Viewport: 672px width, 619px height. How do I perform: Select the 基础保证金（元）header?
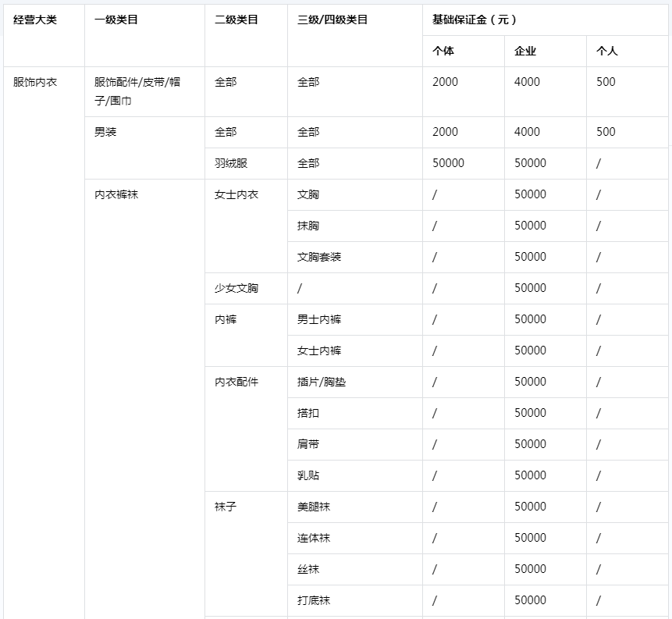click(475, 20)
